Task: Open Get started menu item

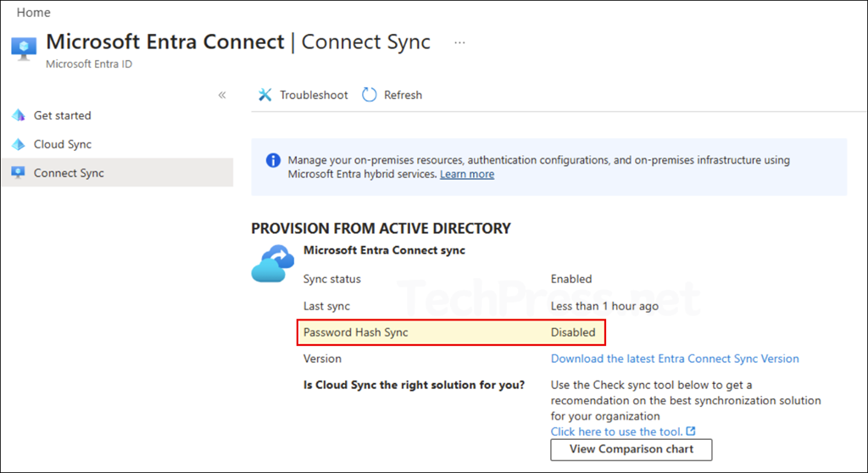Action: click(x=63, y=115)
